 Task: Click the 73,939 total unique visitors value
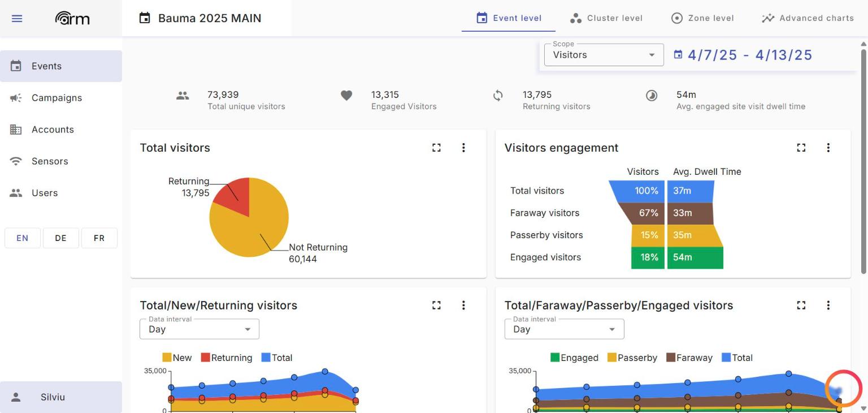pyautogui.click(x=223, y=94)
